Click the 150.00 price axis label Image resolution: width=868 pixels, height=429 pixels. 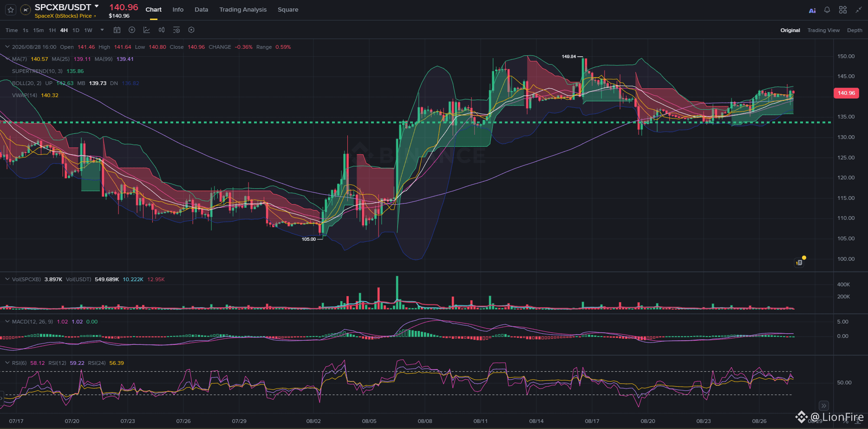coord(846,56)
